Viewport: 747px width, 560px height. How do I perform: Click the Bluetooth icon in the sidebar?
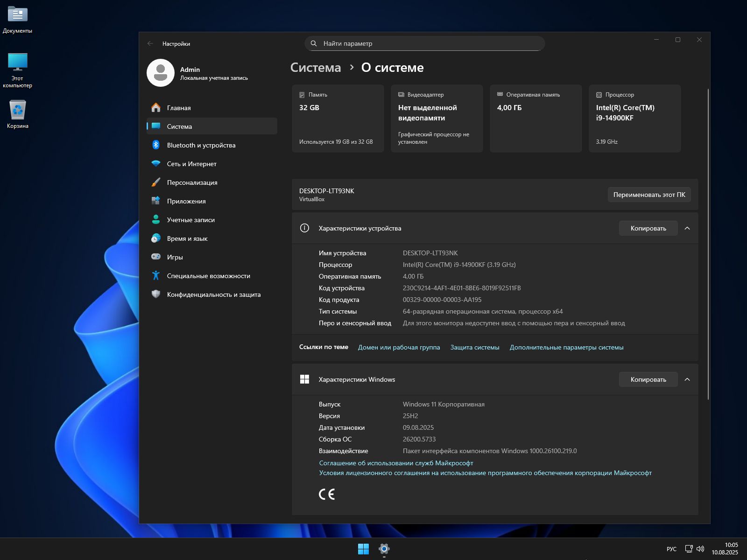pyautogui.click(x=156, y=145)
